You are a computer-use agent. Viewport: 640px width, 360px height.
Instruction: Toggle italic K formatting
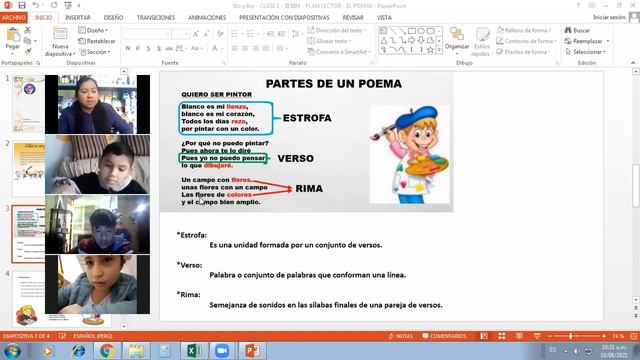coord(138,48)
